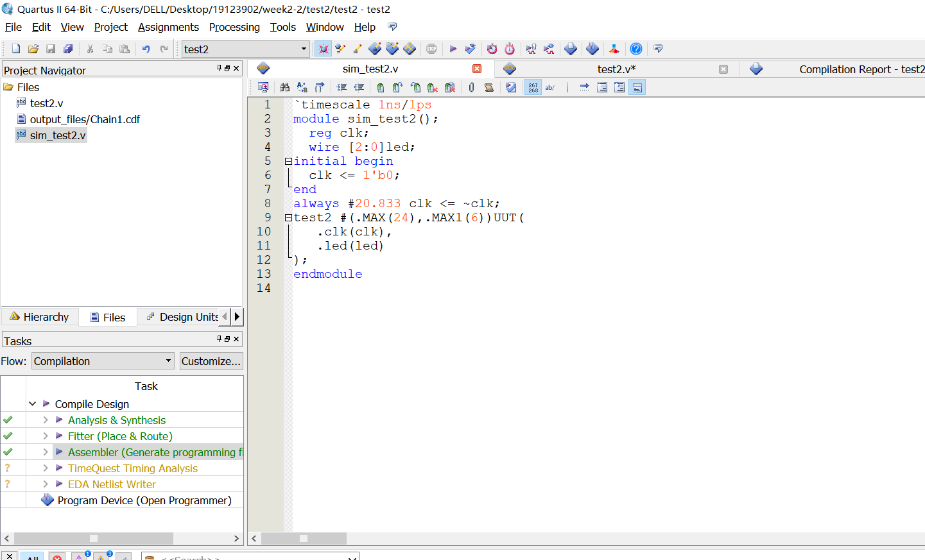Close the sim_test2.v tab

477,69
